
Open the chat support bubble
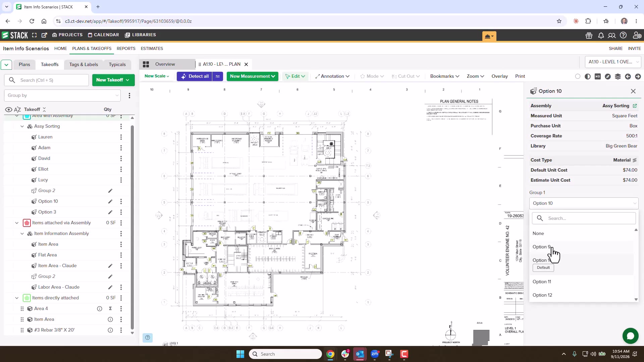[630, 336]
